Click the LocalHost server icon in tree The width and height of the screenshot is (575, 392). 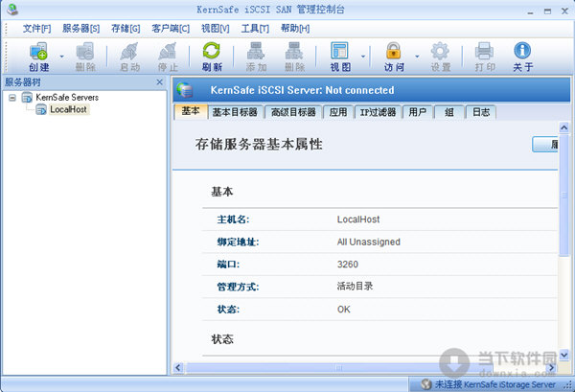(x=41, y=109)
